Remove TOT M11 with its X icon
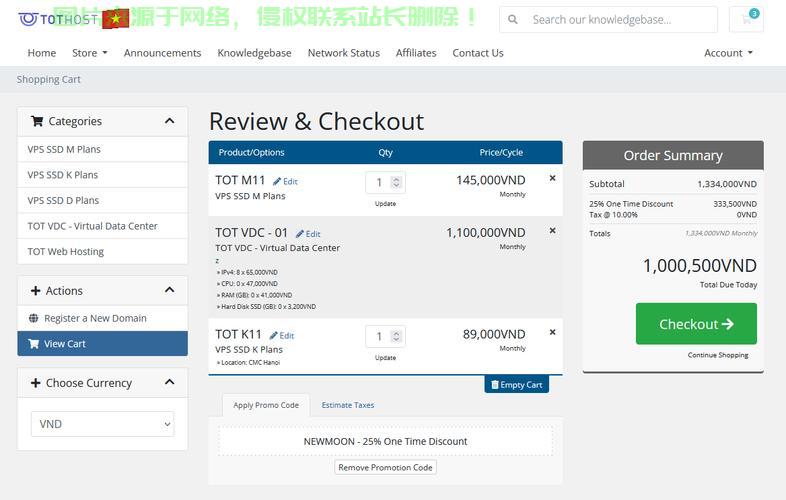This screenshot has height=500, width=786. pos(552,178)
